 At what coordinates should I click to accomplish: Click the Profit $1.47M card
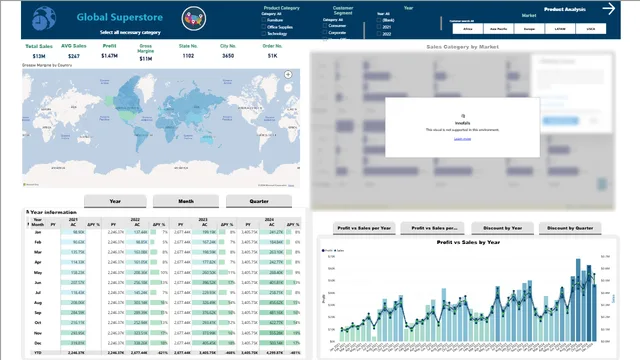pos(109,51)
